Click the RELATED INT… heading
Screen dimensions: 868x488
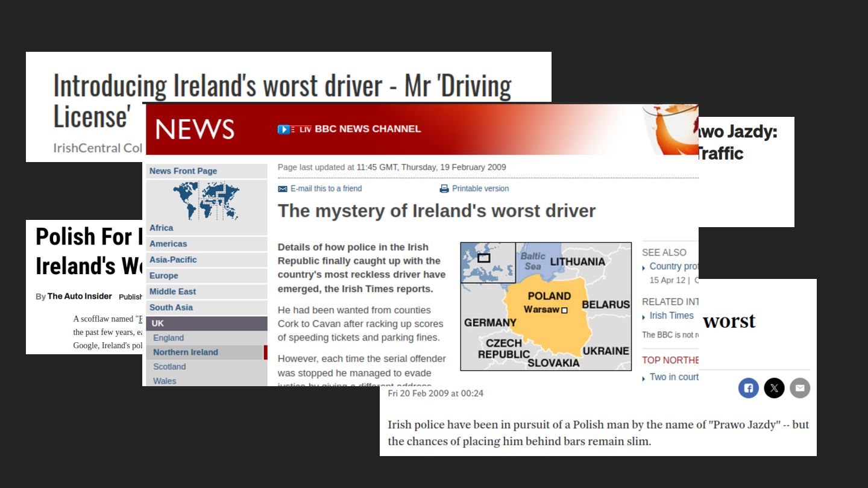[x=670, y=302]
